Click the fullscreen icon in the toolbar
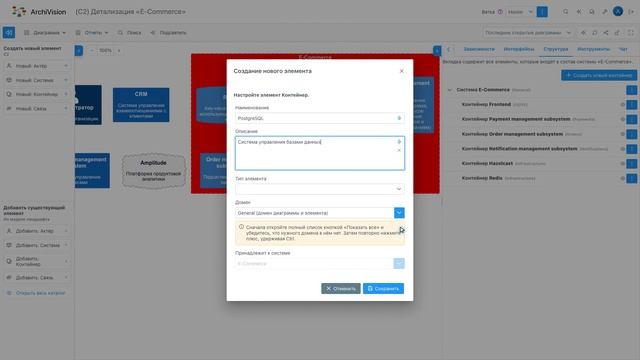This screenshot has width=640, height=360. 631,33
